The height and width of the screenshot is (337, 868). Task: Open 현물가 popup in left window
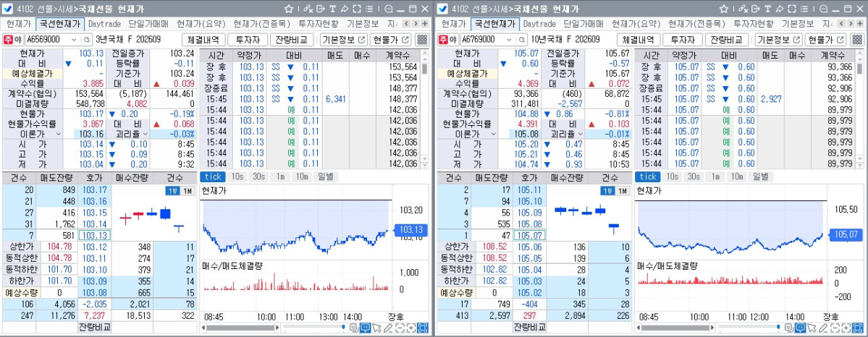(391, 40)
